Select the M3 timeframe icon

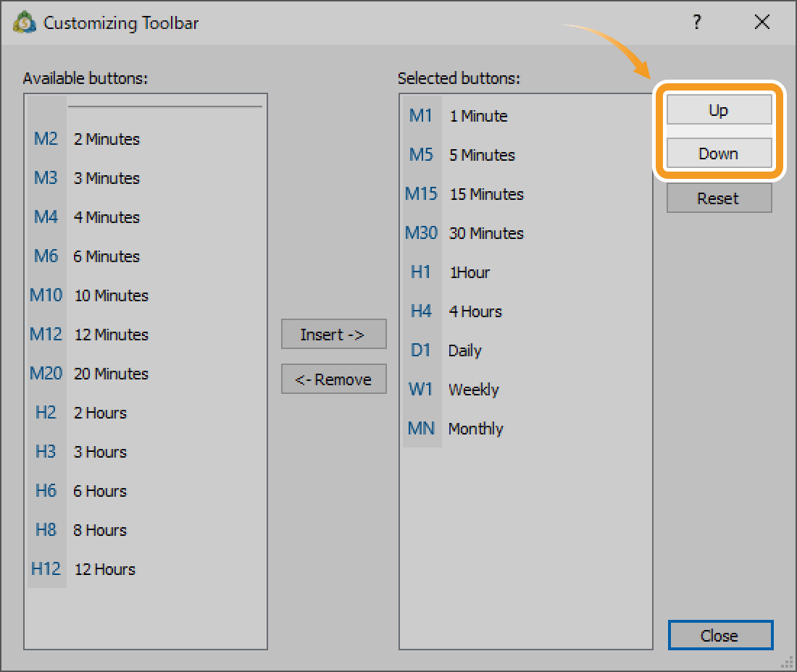pos(46,178)
